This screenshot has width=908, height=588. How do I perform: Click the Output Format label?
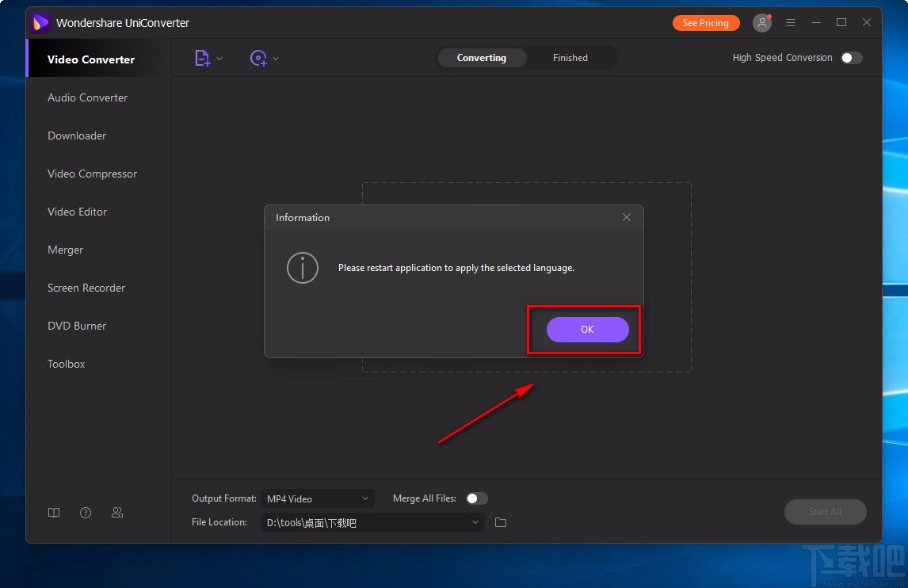[x=224, y=498]
